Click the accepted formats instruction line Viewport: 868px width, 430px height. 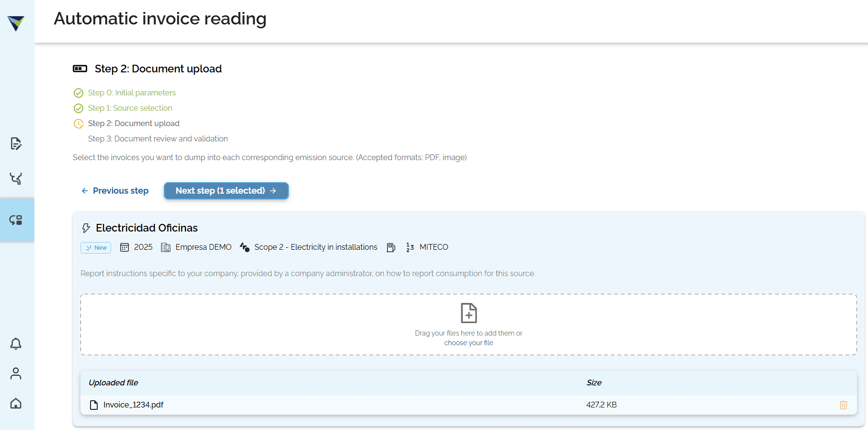click(270, 157)
